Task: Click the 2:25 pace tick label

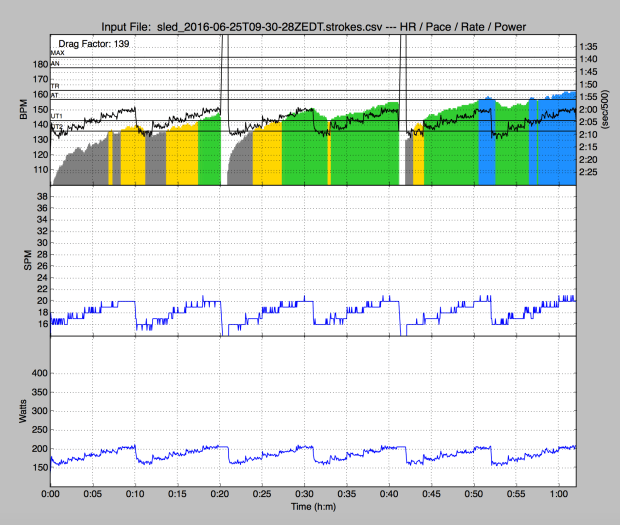Action: click(589, 172)
